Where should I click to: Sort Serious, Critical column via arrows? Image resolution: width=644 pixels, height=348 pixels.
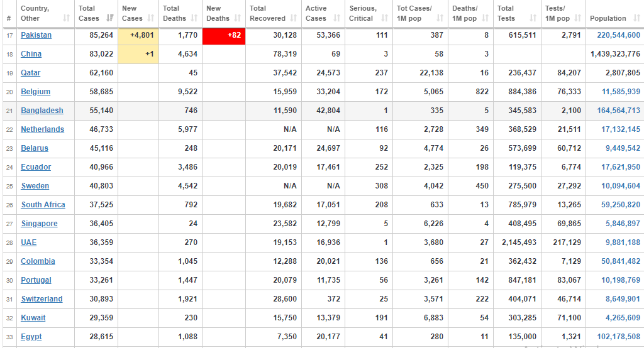(384, 18)
